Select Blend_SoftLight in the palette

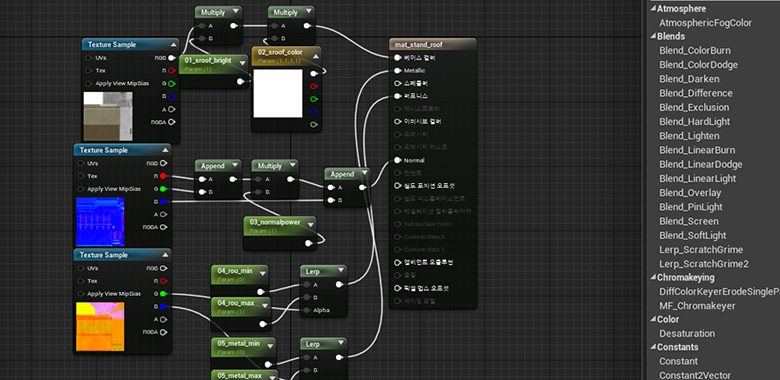[x=692, y=235]
